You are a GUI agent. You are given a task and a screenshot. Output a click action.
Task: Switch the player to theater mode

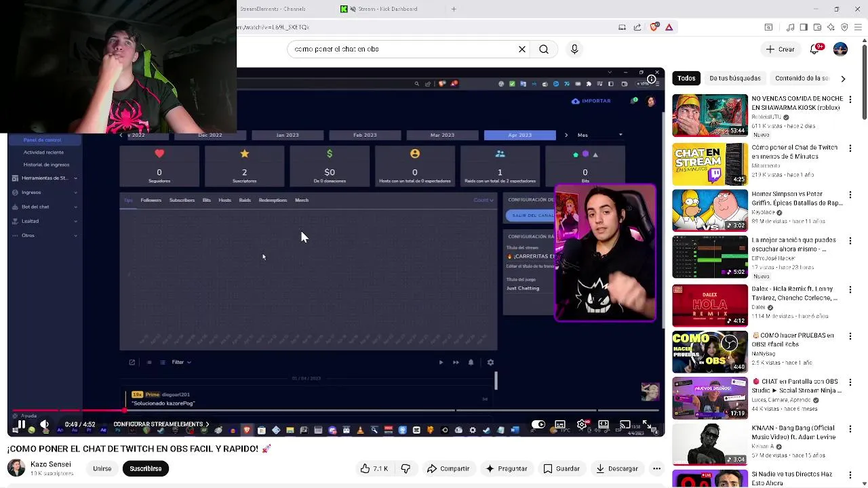[x=604, y=425]
